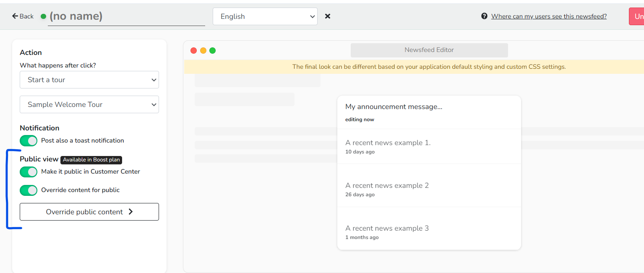Click the red circle in preview window
Screen dimensions: 644x273
pyautogui.click(x=193, y=51)
